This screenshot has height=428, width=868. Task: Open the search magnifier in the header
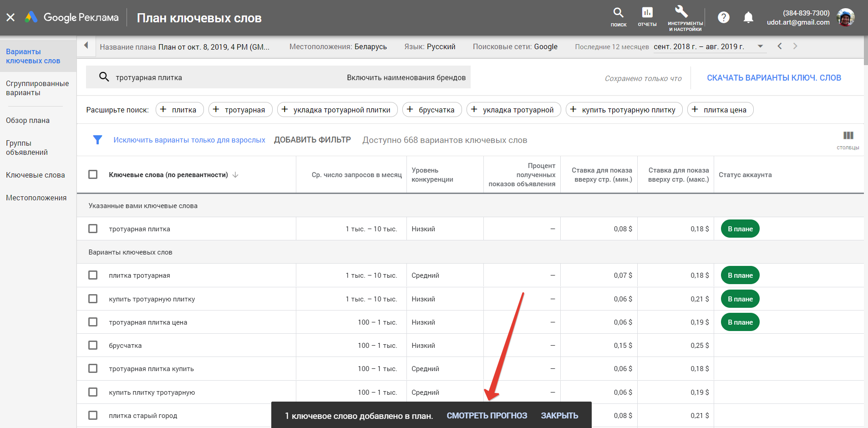click(x=618, y=13)
